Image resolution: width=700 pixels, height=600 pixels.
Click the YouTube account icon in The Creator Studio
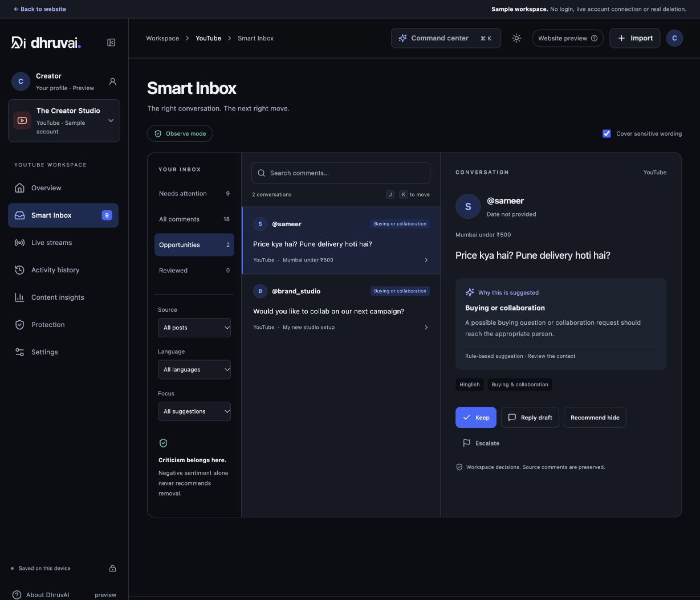coord(22,121)
